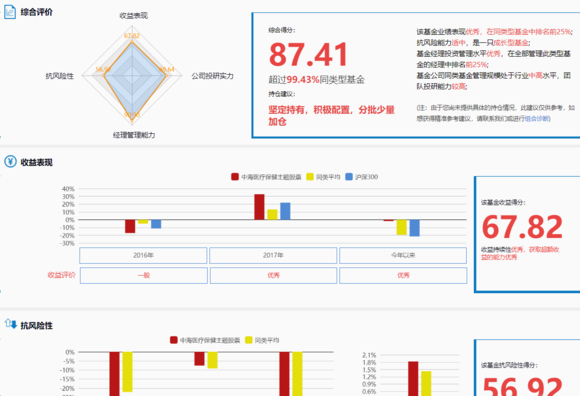Toggle yellow 同类平均 legend in 收益表现 chart
Viewport: 580px width, 396px height.
[x=323, y=177]
